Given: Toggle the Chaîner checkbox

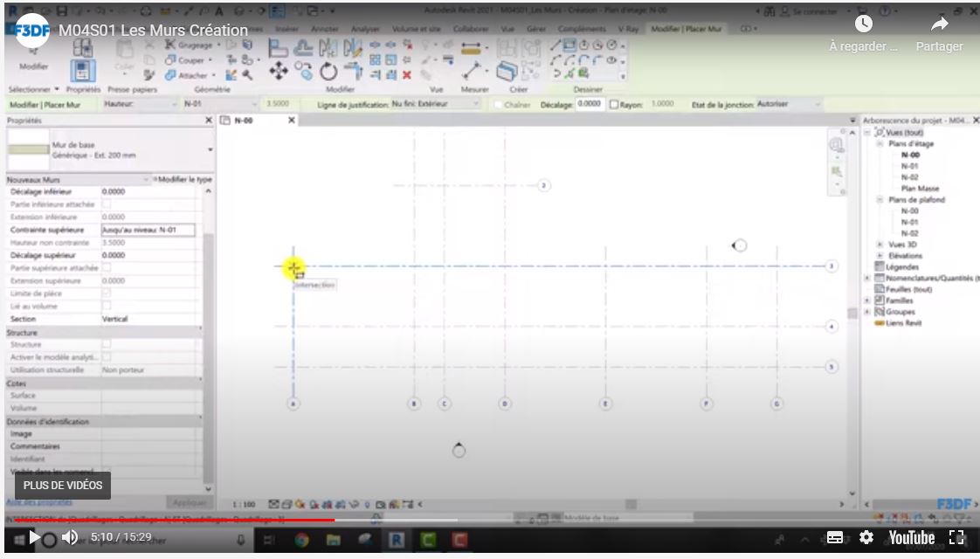Looking at the screenshot, I should click(x=498, y=105).
